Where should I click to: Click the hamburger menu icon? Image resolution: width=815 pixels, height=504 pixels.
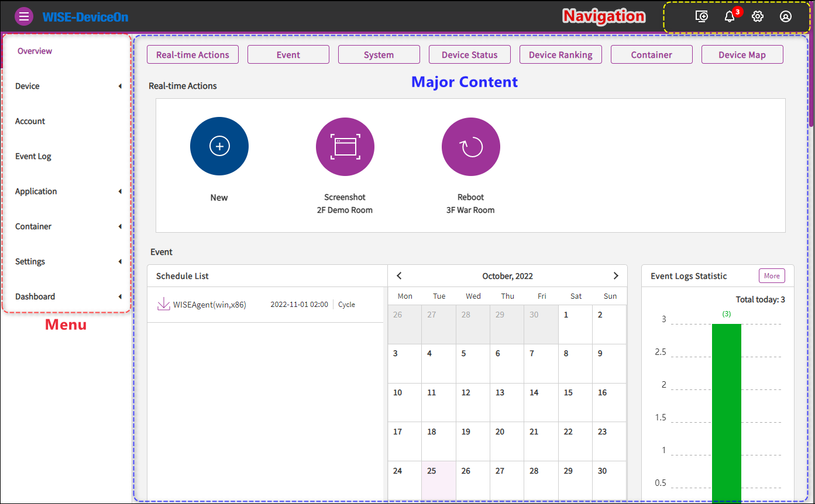click(x=24, y=16)
